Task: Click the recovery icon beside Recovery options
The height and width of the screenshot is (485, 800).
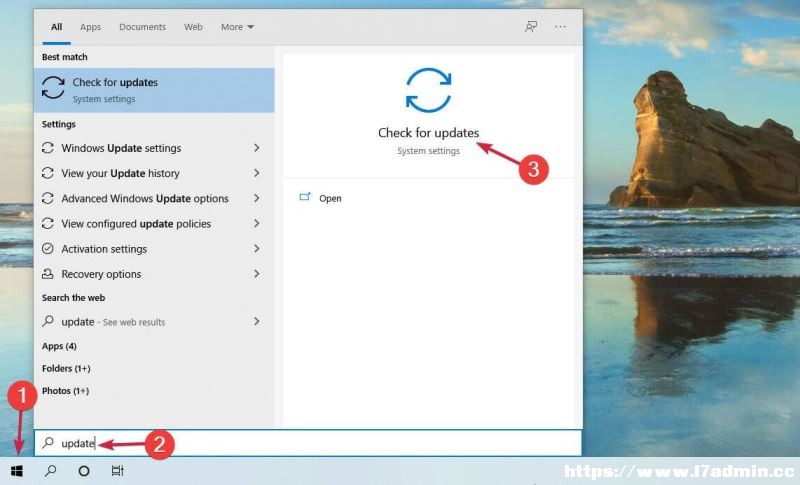Action: pos(48,274)
